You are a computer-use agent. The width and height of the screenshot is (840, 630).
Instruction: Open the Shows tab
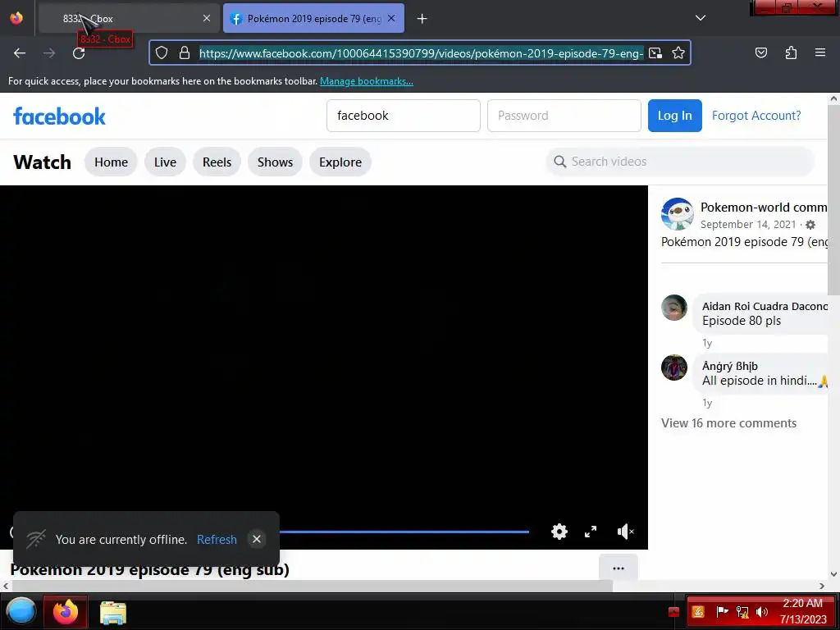(x=275, y=162)
